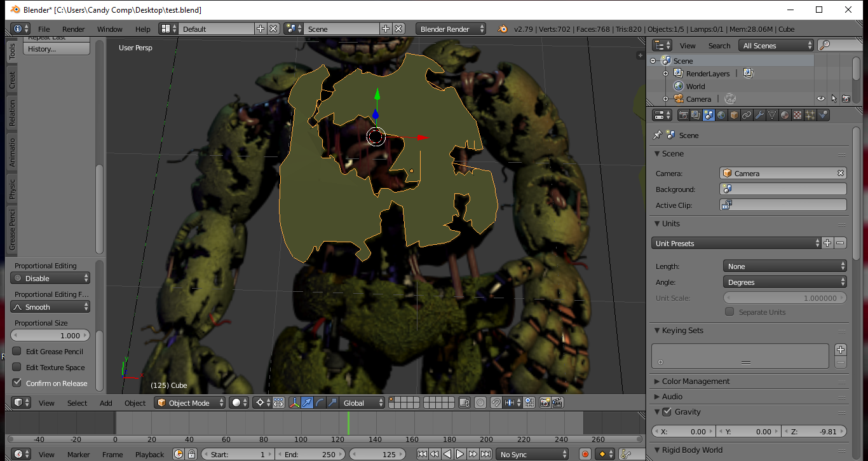Click the lock camera to layers icon
The image size is (868, 461).
coord(465,403)
